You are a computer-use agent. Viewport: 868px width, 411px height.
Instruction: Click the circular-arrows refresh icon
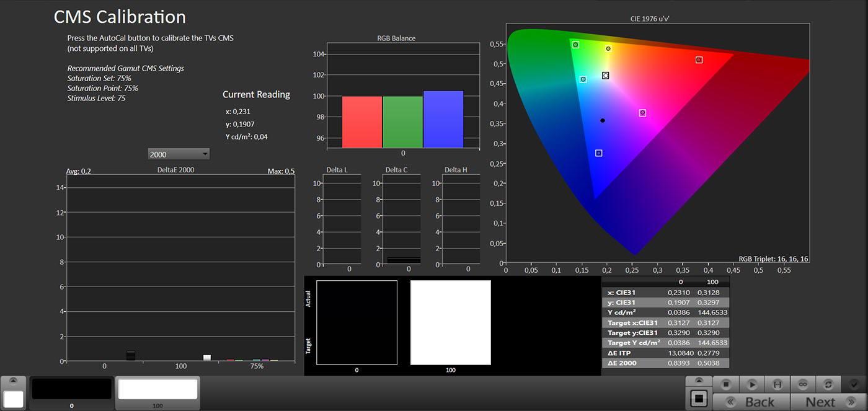pyautogui.click(x=828, y=384)
